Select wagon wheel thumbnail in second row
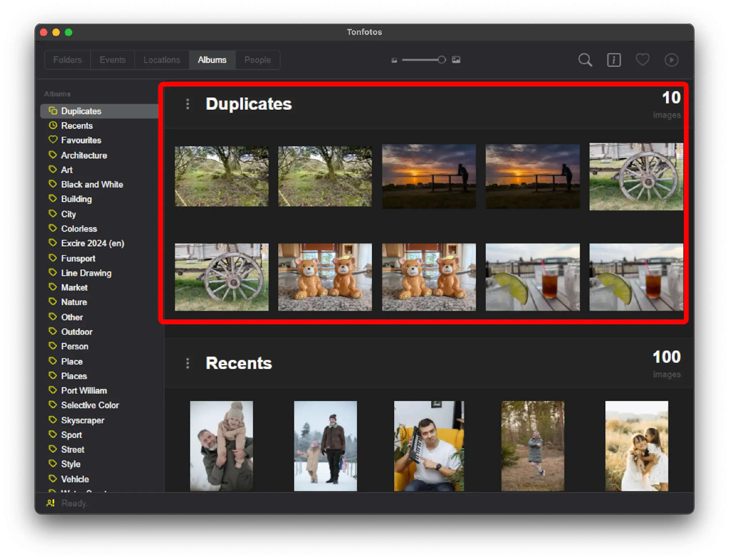The height and width of the screenshot is (560, 729). click(x=222, y=277)
